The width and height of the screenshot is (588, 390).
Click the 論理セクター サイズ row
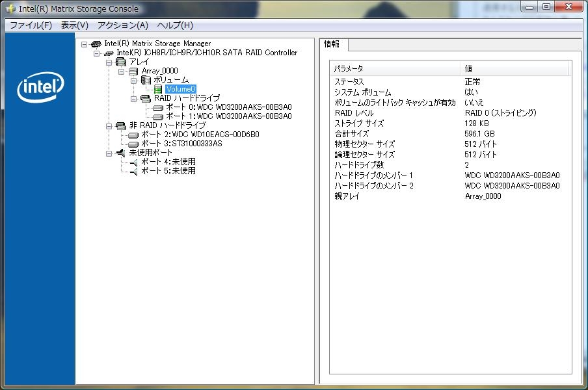[x=450, y=155]
